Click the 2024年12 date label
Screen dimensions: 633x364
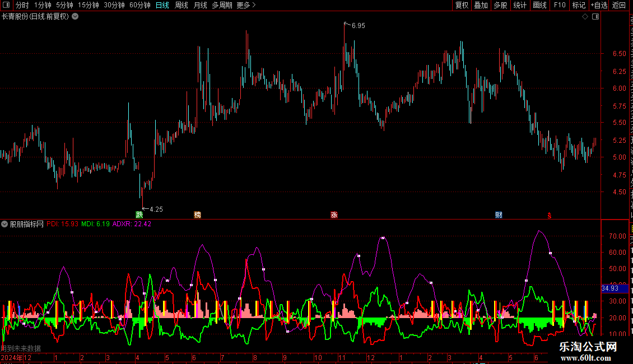point(16,358)
